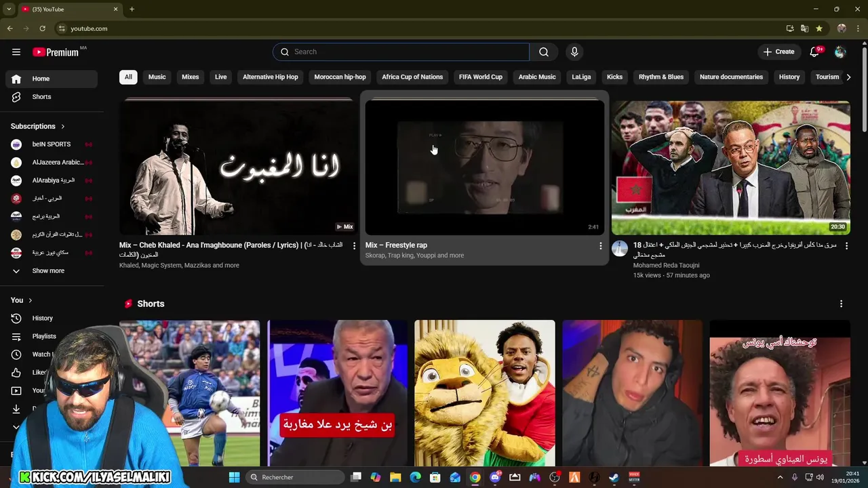Open beIN SPORTS subscription channel
Viewport: 868px width, 488px height.
pos(51,144)
